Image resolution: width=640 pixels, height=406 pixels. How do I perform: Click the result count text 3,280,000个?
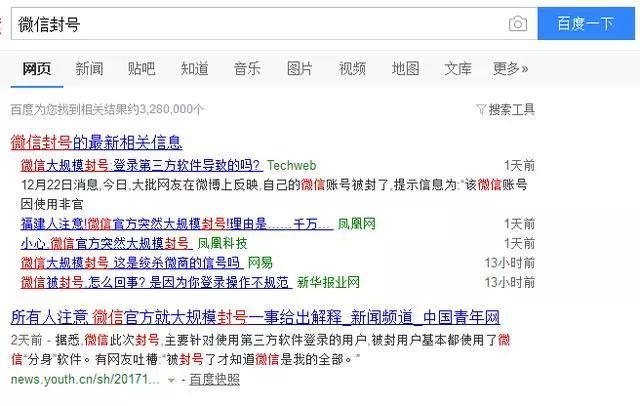pos(171,109)
